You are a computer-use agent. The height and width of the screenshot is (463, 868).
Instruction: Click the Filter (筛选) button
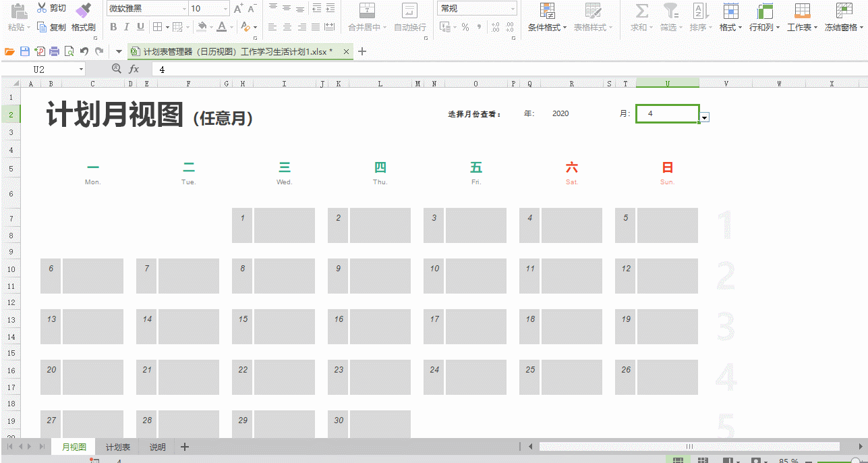670,18
